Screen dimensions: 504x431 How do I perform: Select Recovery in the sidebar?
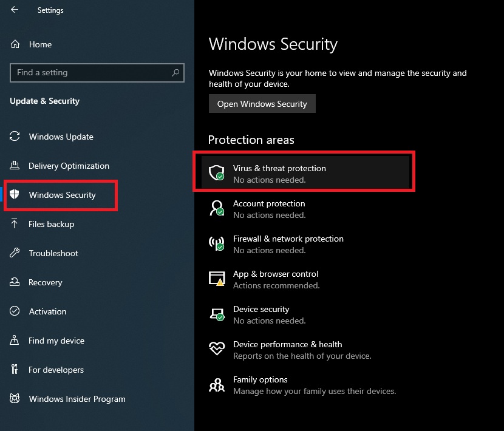click(x=46, y=282)
